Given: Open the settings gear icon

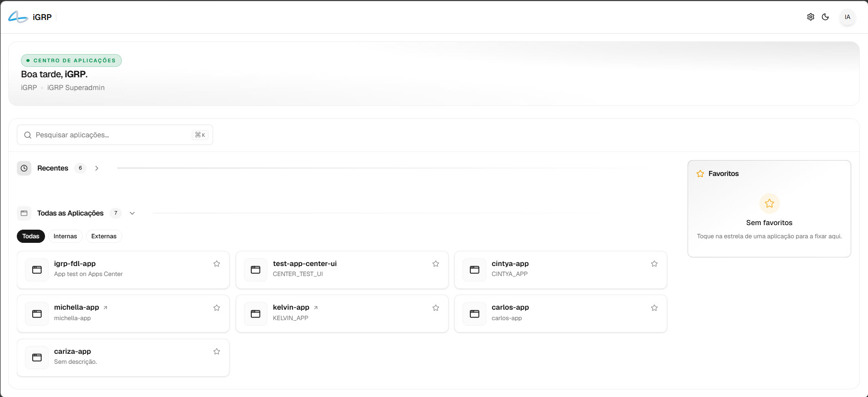Looking at the screenshot, I should coord(810,17).
